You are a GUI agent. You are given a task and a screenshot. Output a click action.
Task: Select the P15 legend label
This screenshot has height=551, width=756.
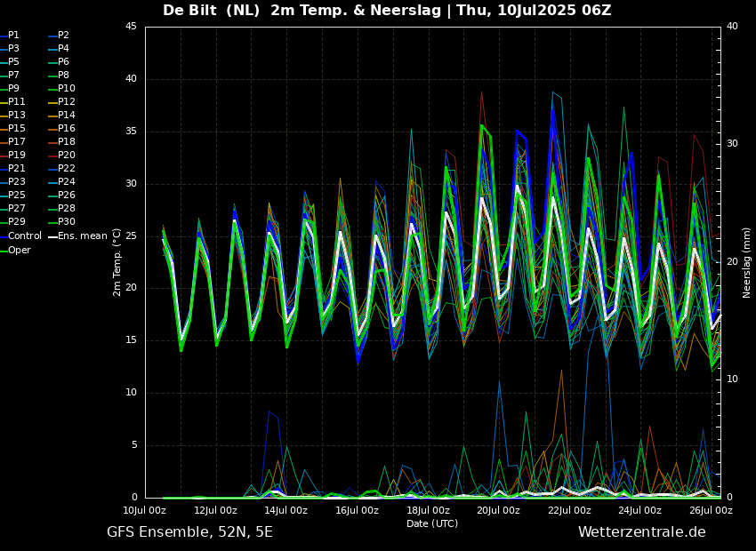click(x=17, y=129)
